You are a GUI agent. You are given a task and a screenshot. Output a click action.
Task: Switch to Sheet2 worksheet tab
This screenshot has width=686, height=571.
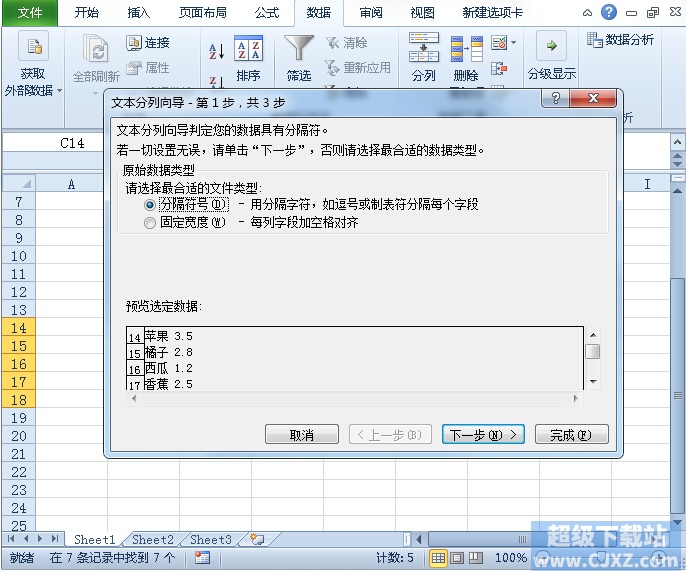pos(153,539)
